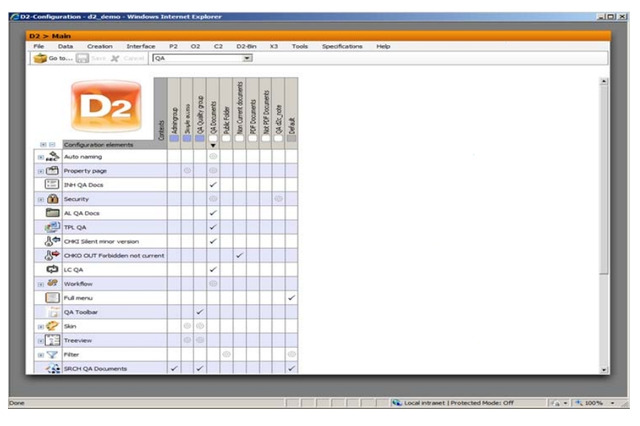Open the D2-Bin menu
Image resolution: width=640 pixels, height=426 pixels.
click(247, 46)
